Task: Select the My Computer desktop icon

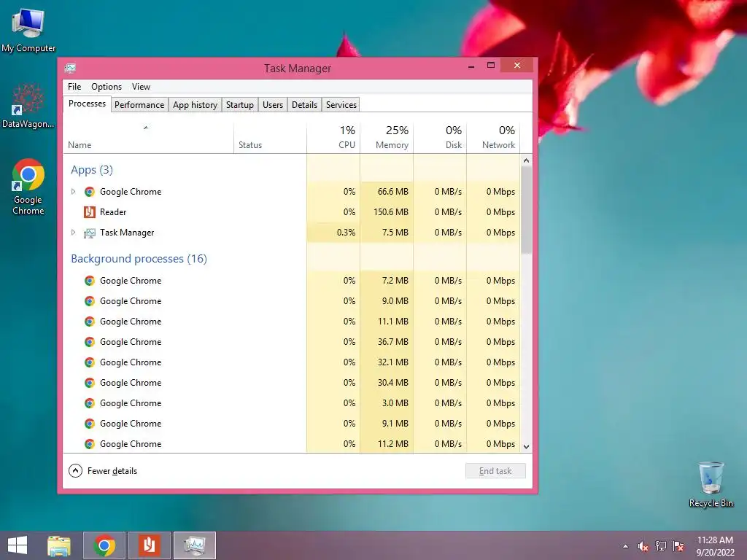Action: point(28,29)
